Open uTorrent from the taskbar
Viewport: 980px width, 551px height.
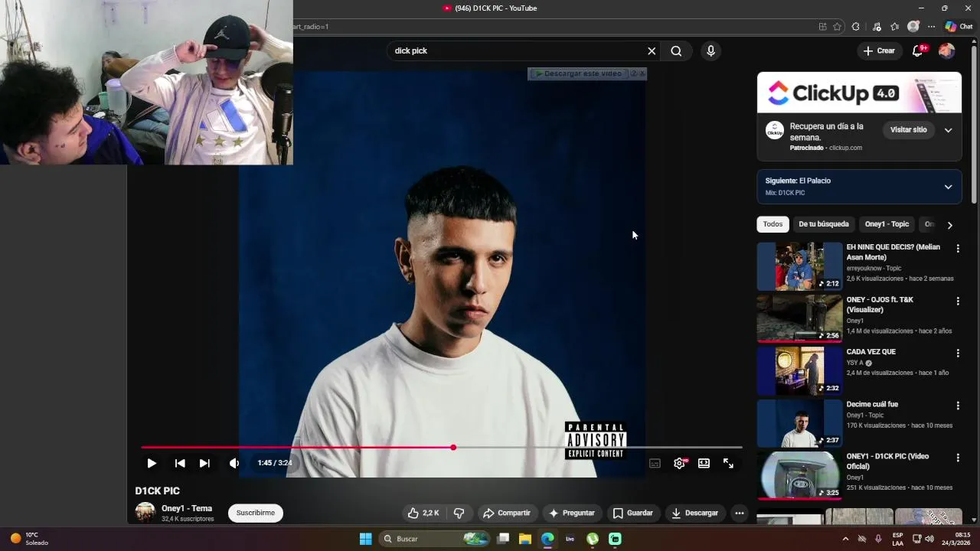pyautogui.click(x=593, y=539)
